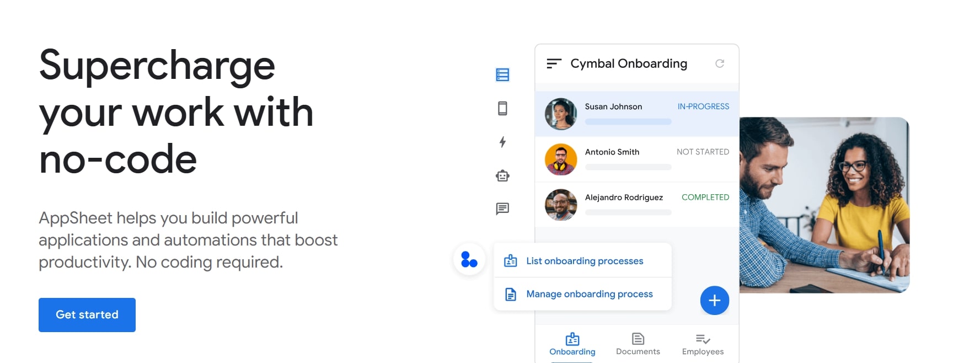Click the photo of two coworkers
This screenshot has width=980, height=363.
pyautogui.click(x=824, y=205)
